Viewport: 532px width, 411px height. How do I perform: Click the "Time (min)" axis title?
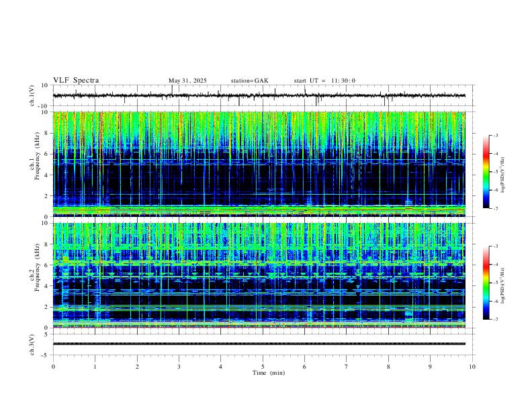[x=269, y=373]
